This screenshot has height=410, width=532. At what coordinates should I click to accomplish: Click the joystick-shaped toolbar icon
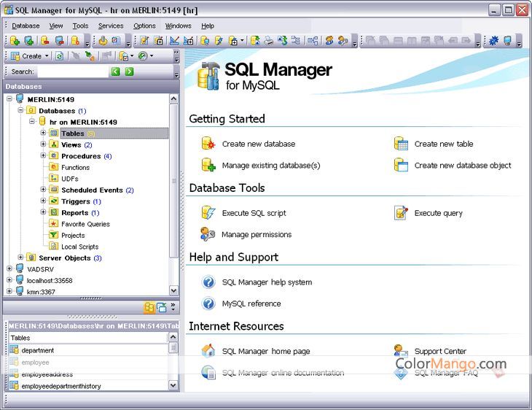(x=103, y=41)
